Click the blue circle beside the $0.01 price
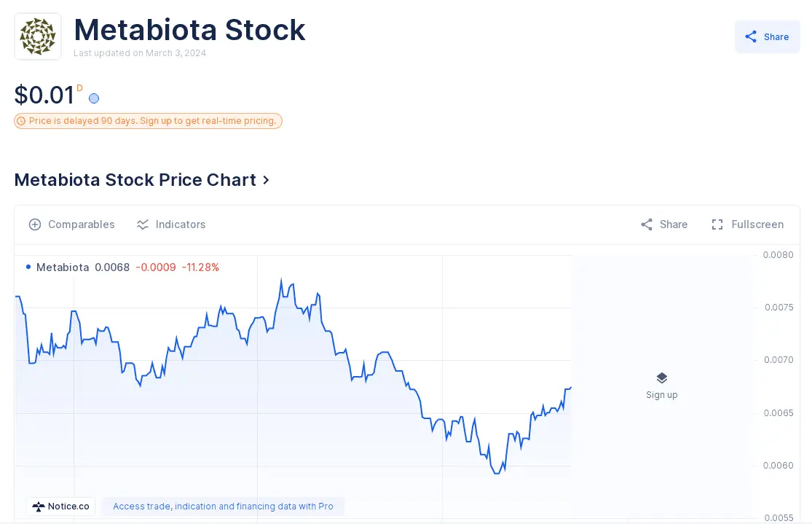812x524 pixels. (x=94, y=98)
